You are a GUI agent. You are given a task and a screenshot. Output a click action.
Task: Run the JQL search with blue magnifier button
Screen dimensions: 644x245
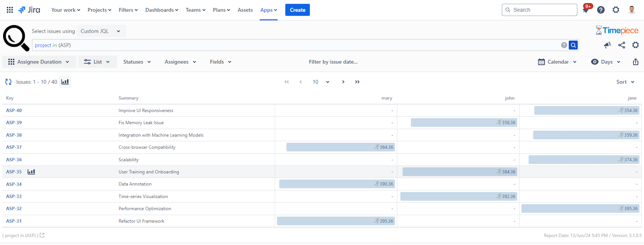point(573,45)
